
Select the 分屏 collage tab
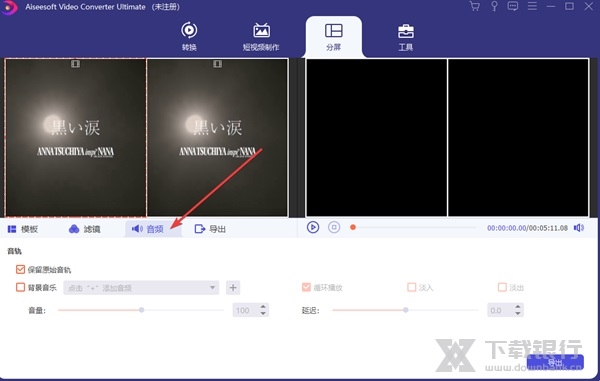click(x=333, y=37)
